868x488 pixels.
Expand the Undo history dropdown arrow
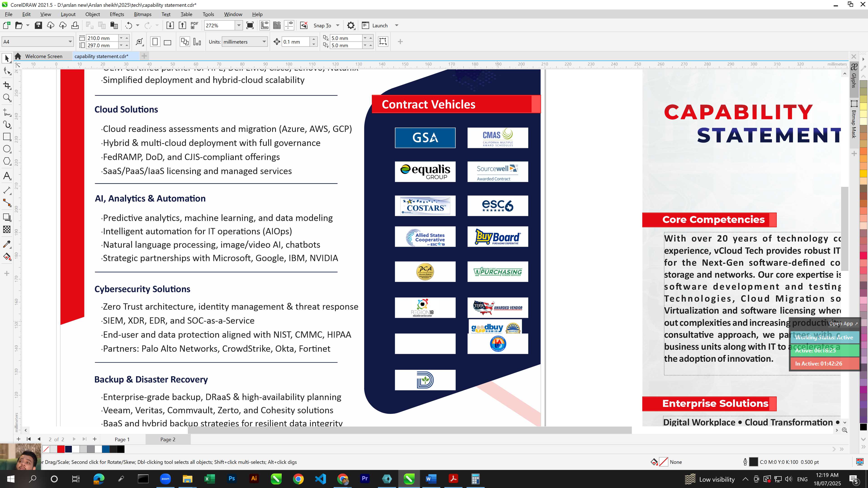137,26
